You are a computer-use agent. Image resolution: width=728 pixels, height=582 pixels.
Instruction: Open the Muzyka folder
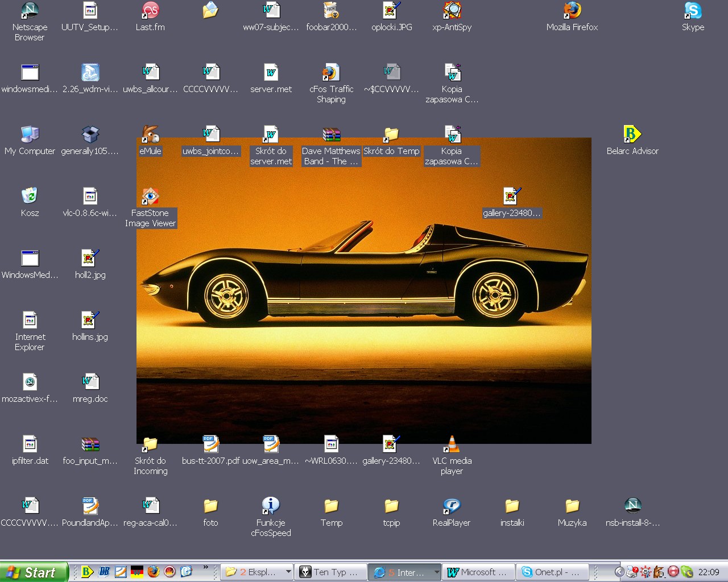(x=572, y=506)
